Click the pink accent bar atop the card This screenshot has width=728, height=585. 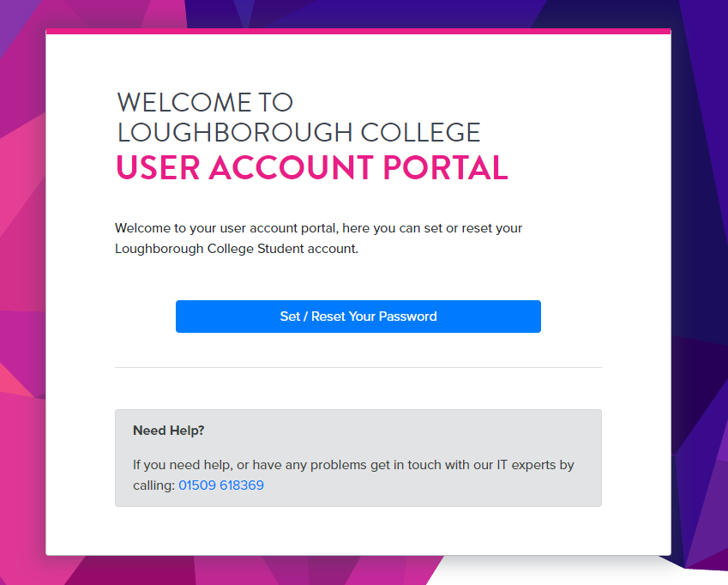[358, 31]
